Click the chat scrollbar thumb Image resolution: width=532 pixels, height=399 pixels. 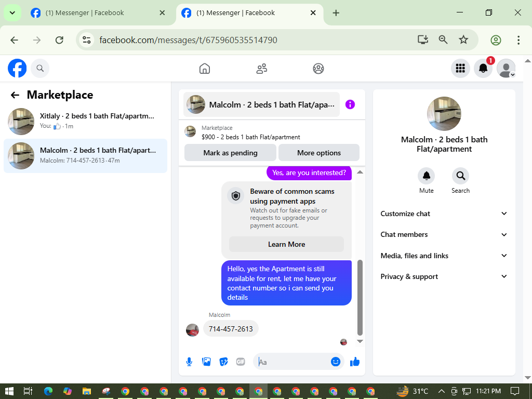point(360,298)
